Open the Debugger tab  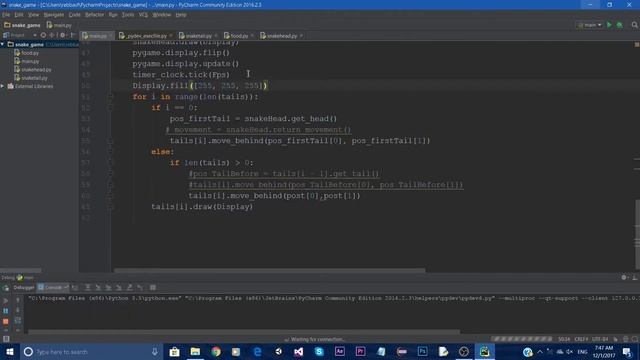pos(24,288)
